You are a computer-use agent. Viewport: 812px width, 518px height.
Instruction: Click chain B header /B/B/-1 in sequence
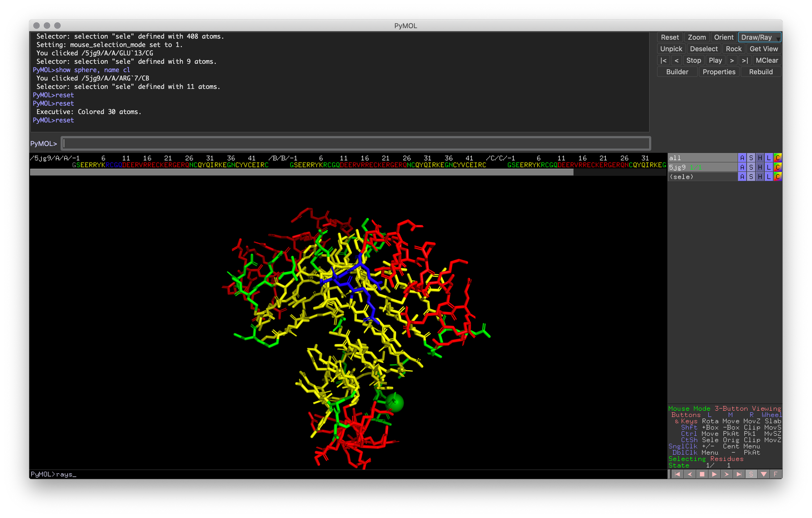283,158
